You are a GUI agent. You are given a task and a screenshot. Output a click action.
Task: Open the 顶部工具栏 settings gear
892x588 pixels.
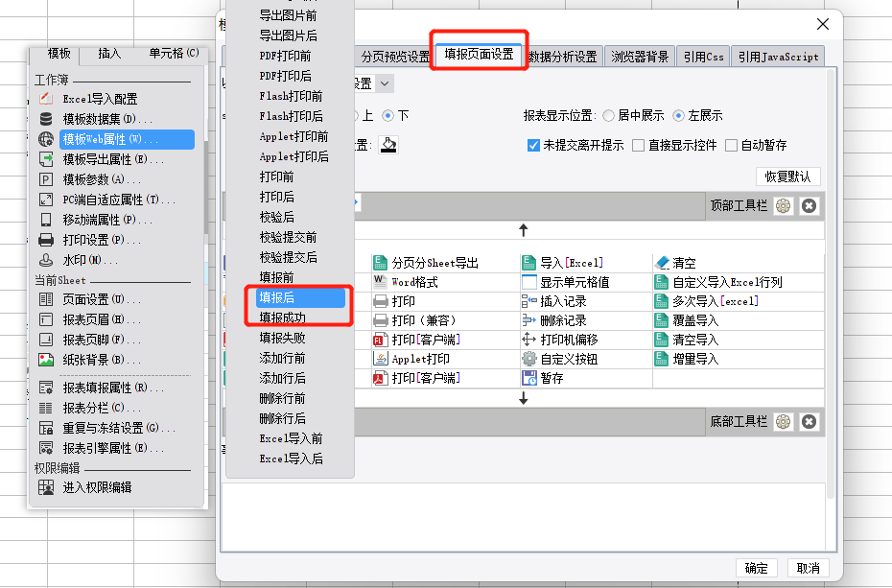click(x=784, y=206)
